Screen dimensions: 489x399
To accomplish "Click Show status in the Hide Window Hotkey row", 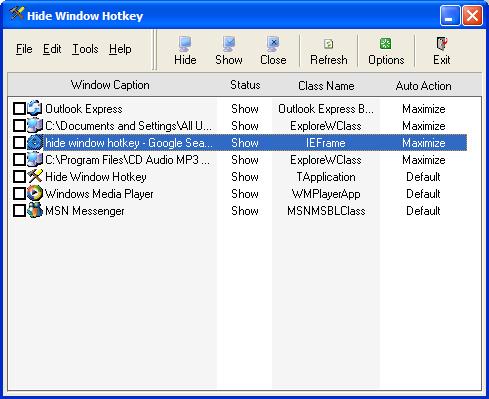I will point(245,177).
